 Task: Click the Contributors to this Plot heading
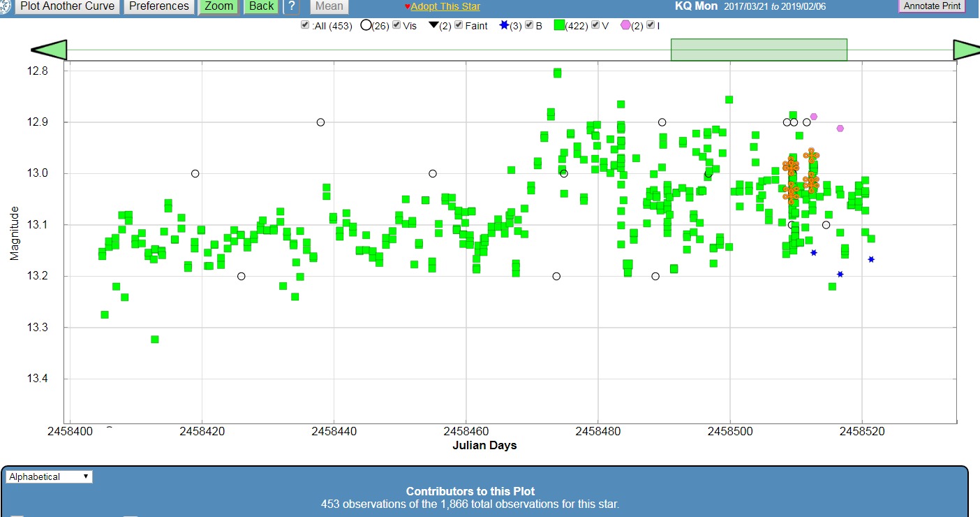click(x=470, y=491)
